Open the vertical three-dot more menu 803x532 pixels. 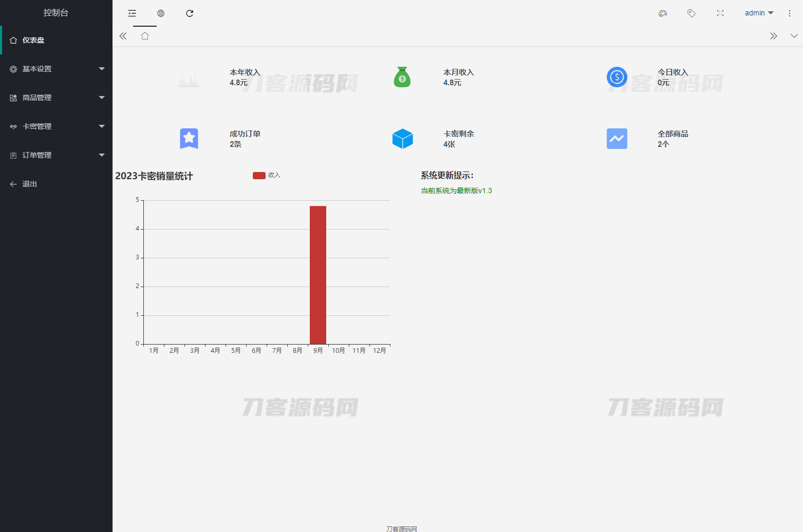click(790, 13)
